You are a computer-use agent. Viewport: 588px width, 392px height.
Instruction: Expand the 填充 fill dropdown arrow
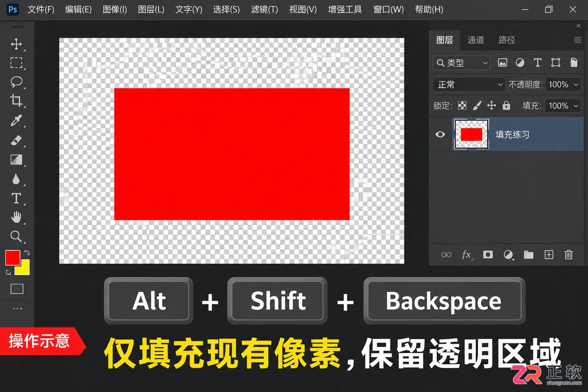pos(576,106)
